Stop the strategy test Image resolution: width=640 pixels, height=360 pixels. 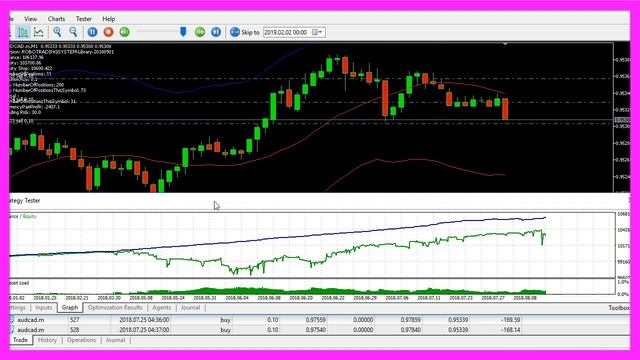coord(108,32)
